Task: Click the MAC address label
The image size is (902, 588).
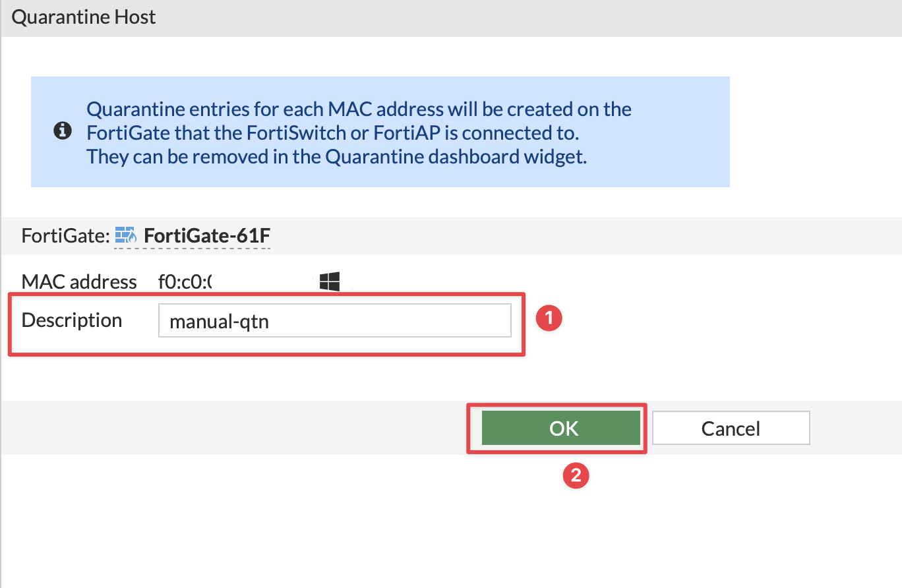Action: [79, 282]
